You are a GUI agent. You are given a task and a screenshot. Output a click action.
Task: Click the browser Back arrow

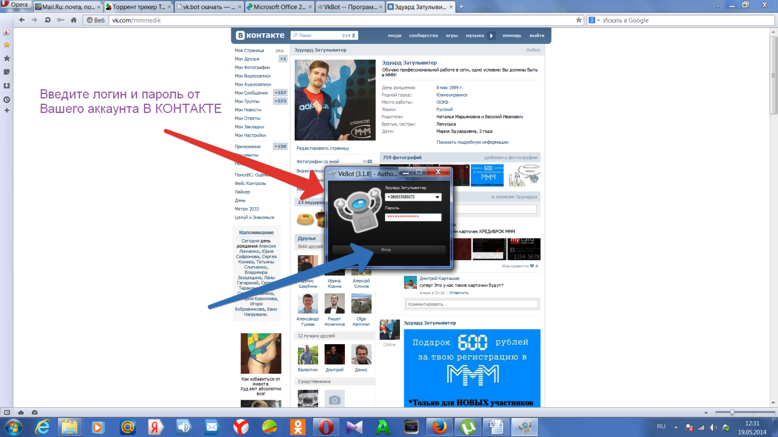(x=22, y=20)
